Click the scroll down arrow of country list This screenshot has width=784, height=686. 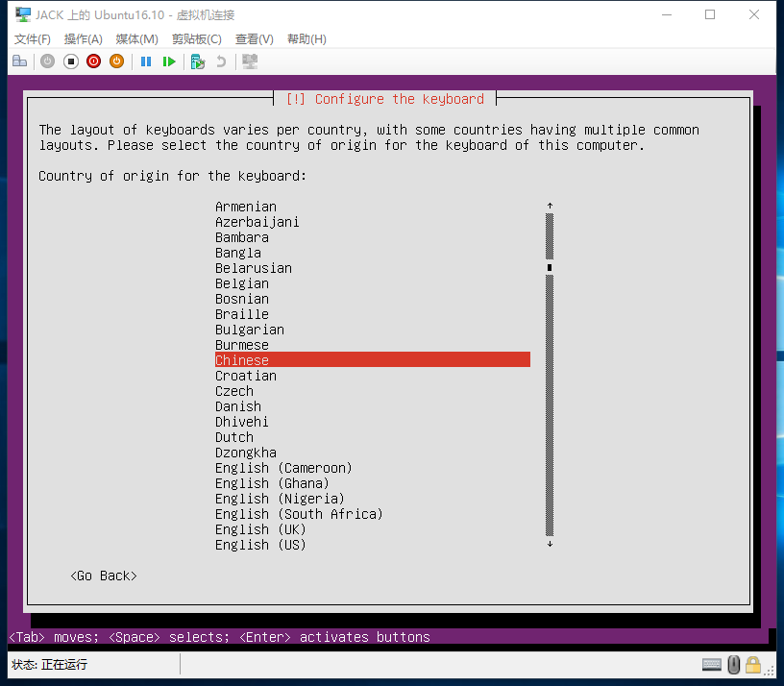pyautogui.click(x=550, y=545)
